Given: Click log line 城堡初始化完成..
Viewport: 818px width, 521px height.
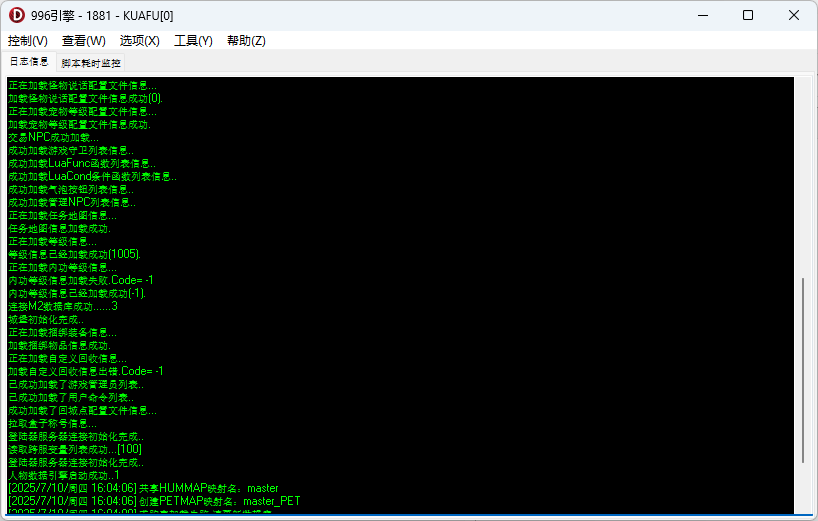Looking at the screenshot, I should (46, 320).
